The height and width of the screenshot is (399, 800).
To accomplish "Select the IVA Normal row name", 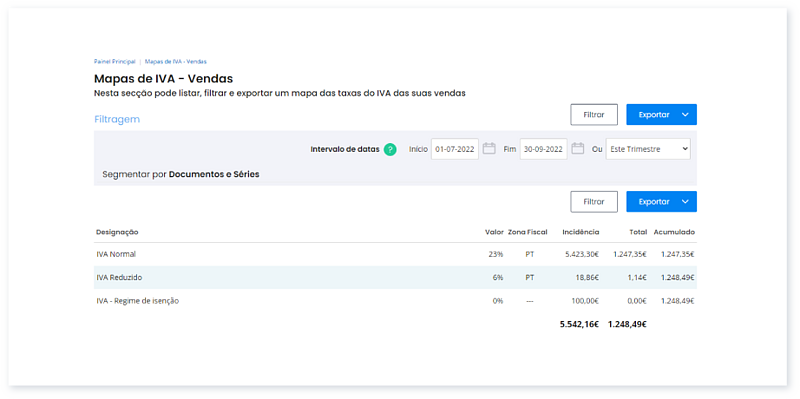I will [116, 254].
